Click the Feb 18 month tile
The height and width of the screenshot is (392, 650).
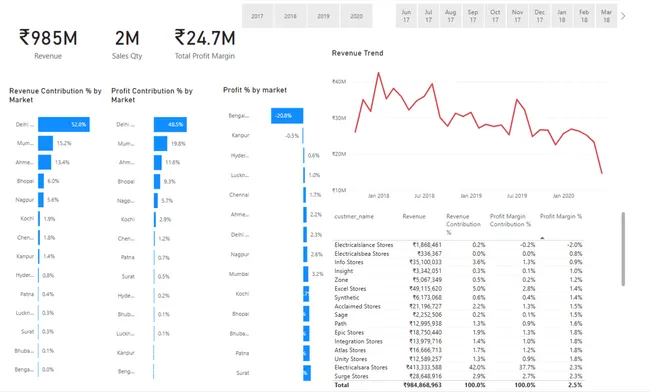[584, 16]
